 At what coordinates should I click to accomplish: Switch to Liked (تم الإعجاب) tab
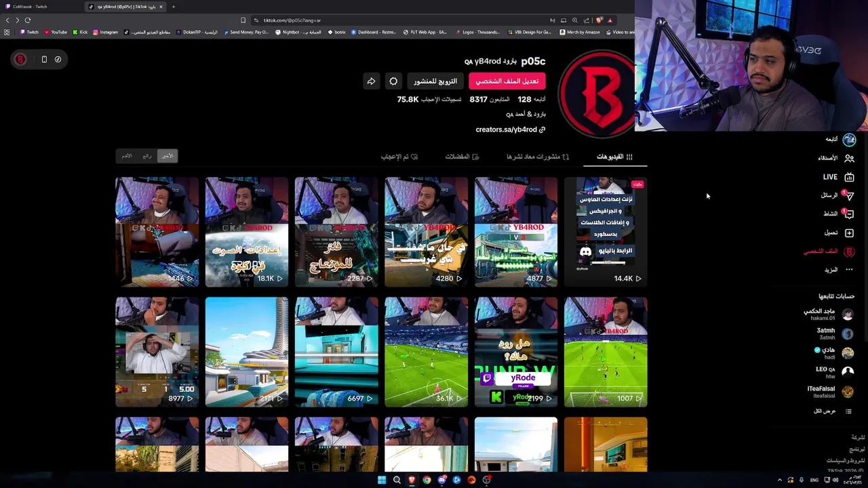pyautogui.click(x=399, y=157)
